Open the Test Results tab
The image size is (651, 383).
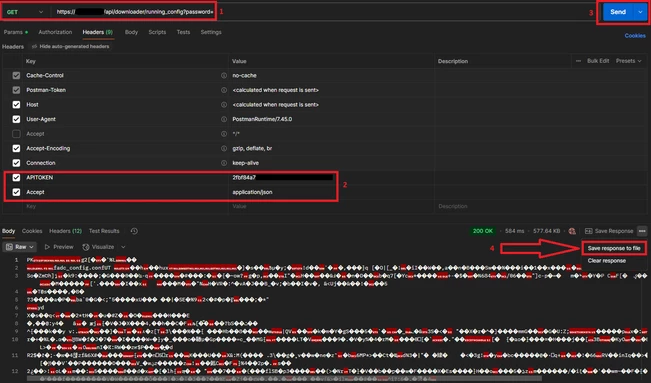coord(104,231)
